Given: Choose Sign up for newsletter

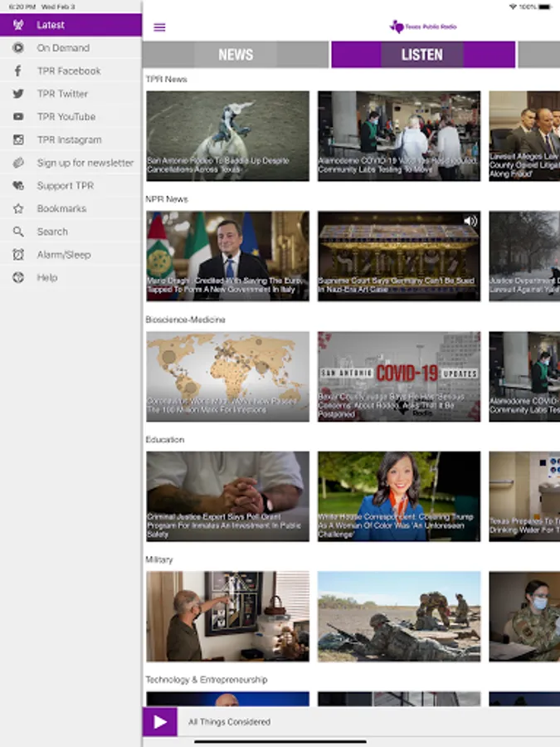Looking at the screenshot, I should click(x=71, y=163).
